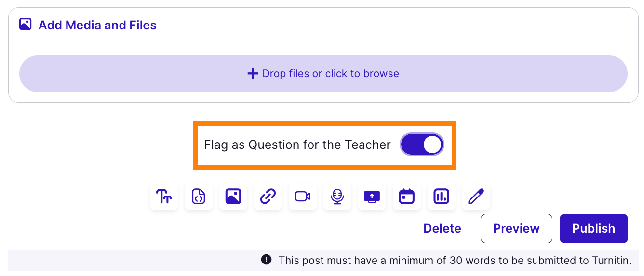
Task: Preview the post
Action: point(516,228)
